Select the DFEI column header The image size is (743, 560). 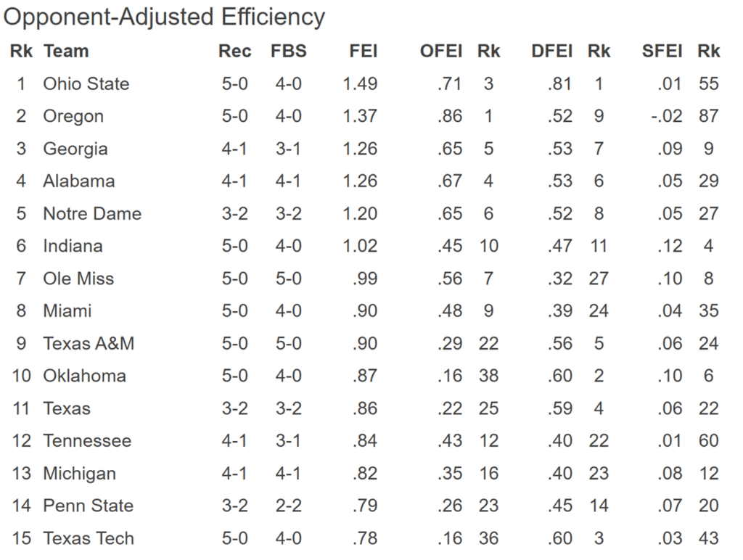tap(551, 52)
